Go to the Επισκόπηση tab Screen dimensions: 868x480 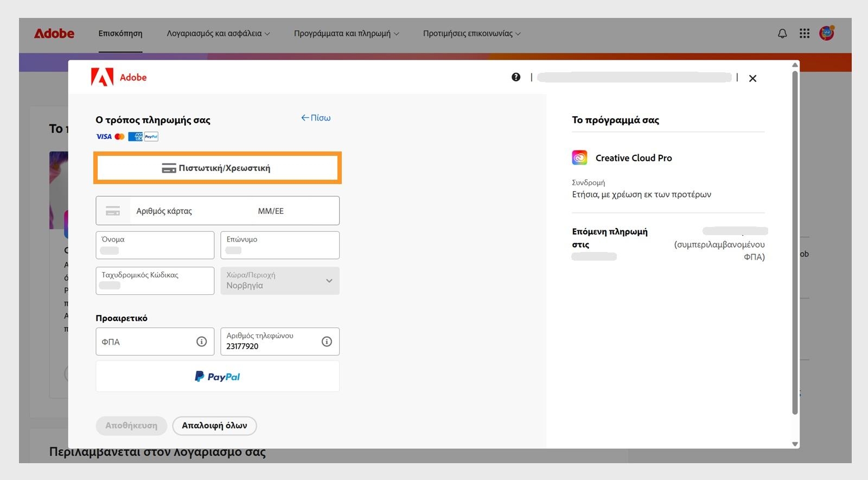(120, 34)
